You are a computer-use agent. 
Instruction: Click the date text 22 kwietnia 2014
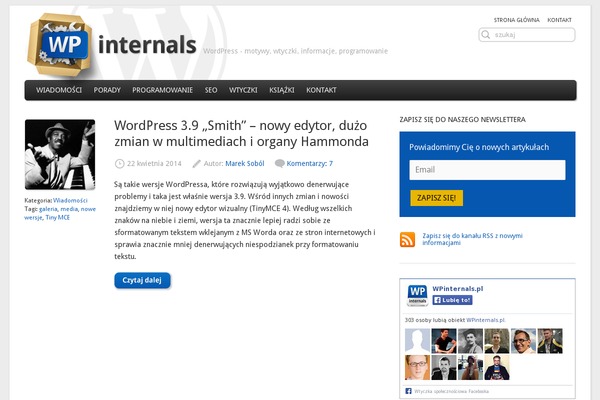point(154,164)
